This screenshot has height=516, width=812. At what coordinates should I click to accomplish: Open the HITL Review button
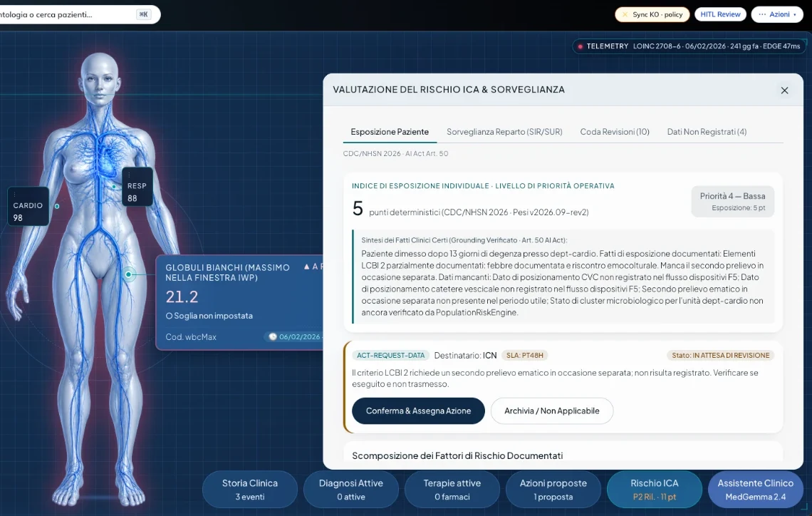click(720, 14)
